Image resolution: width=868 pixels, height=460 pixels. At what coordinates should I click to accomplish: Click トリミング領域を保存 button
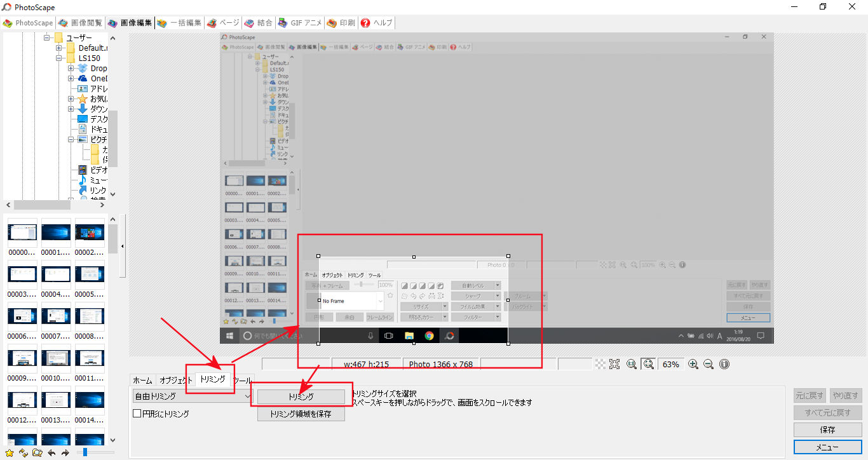point(301,414)
